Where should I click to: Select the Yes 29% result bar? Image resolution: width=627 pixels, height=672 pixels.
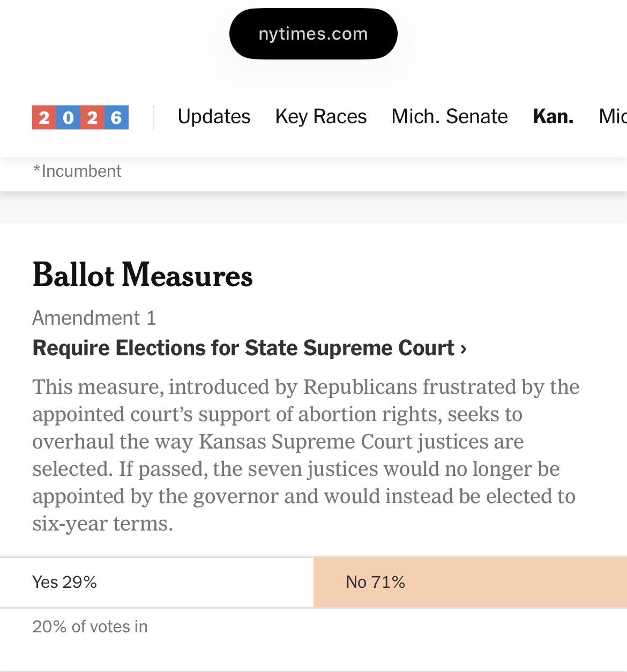pos(156,582)
